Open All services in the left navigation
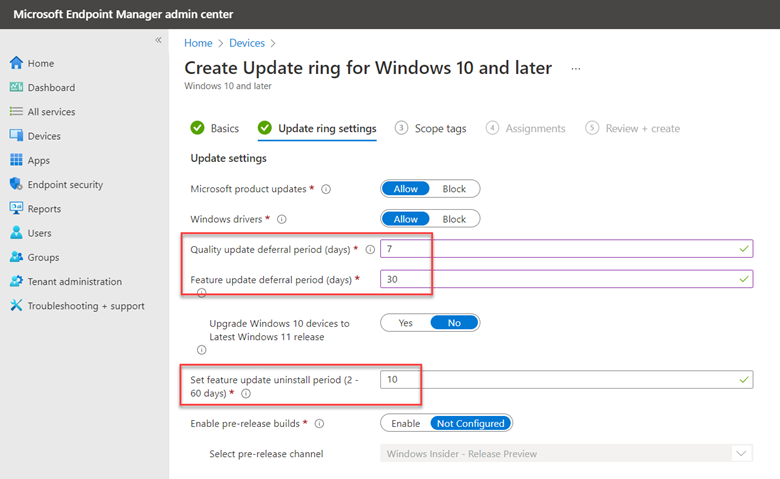 [51, 112]
